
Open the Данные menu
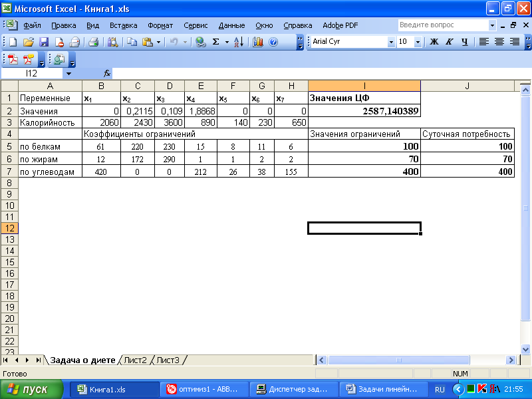pos(231,25)
